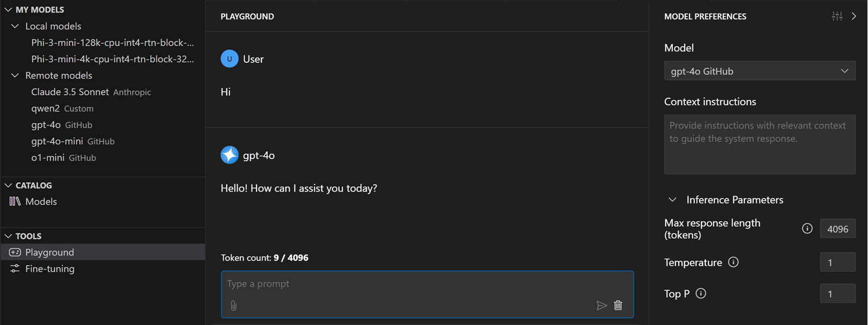Collapse the MY MODELS section
The height and width of the screenshot is (325, 868).
pos(8,10)
